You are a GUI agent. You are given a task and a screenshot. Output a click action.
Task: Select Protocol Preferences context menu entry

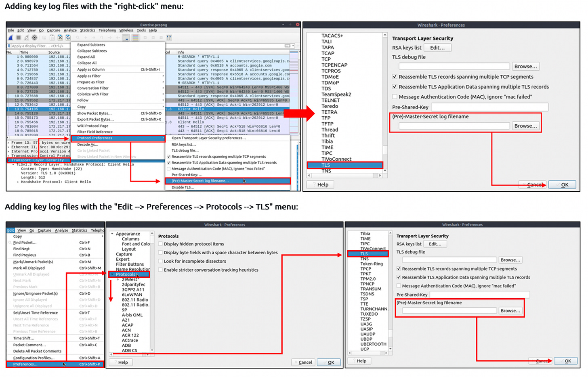118,138
